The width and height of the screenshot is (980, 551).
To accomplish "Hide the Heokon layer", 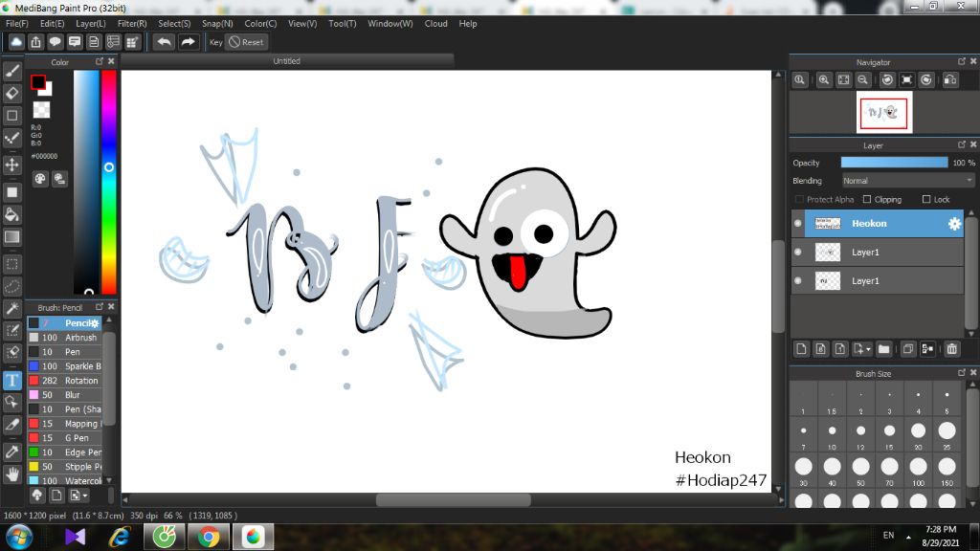I will (x=798, y=224).
